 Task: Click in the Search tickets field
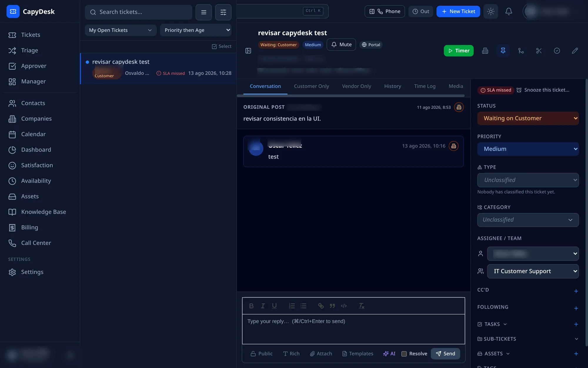[139, 12]
